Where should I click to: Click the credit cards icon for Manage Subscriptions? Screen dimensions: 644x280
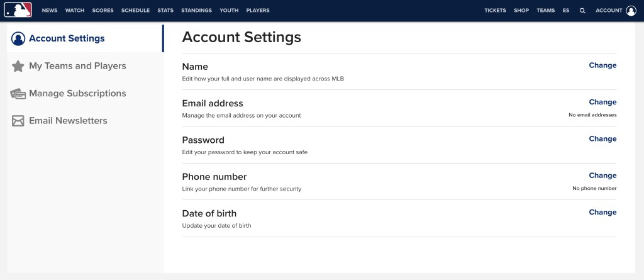18,94
